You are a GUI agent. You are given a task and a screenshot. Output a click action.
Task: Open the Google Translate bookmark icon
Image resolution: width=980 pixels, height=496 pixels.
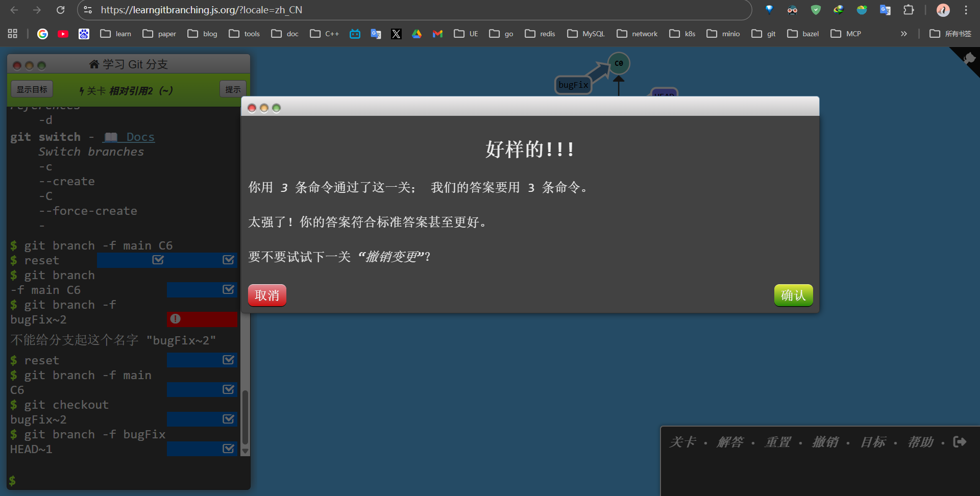376,34
